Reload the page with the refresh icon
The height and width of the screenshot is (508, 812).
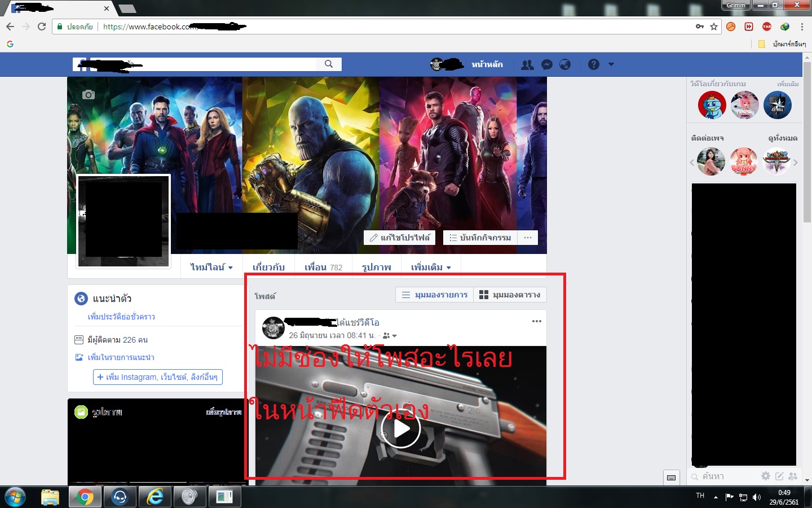42,27
